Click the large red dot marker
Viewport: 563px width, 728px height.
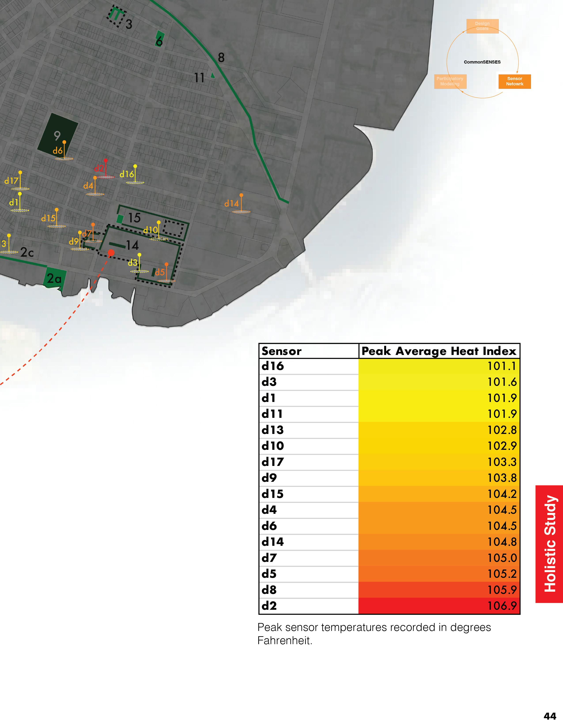tap(111, 253)
